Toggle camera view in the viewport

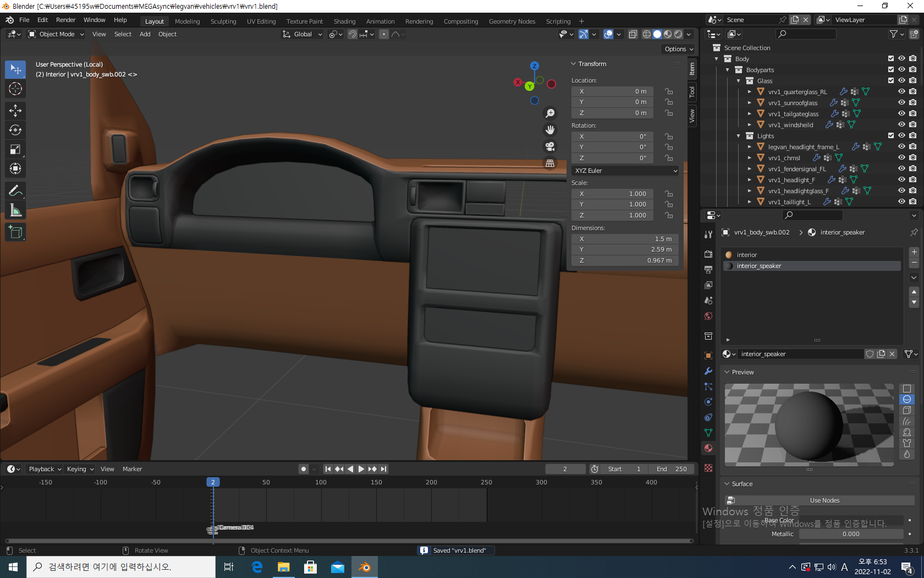(x=549, y=146)
